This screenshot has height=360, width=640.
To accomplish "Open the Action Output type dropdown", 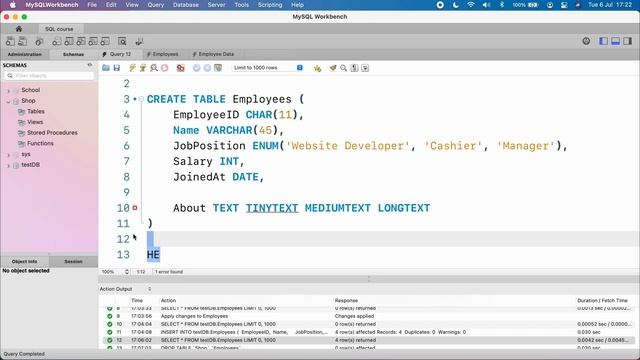I will (126, 289).
